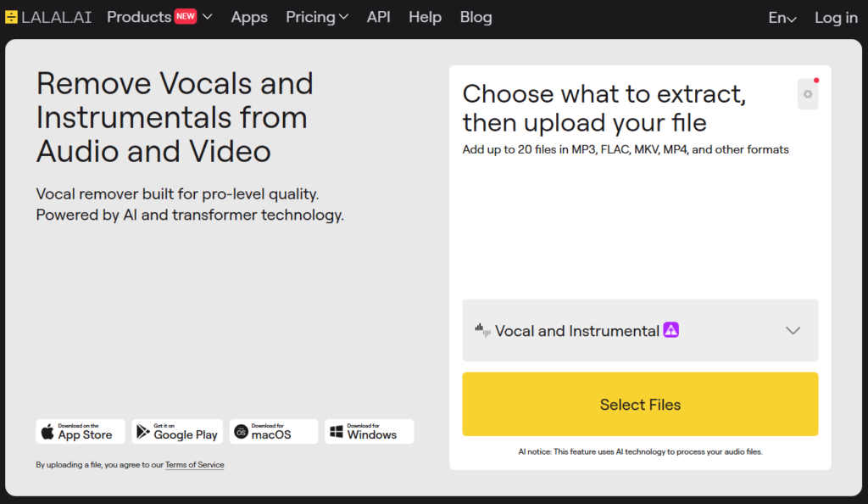Open the API page
The height and width of the screenshot is (504, 868).
tap(379, 17)
